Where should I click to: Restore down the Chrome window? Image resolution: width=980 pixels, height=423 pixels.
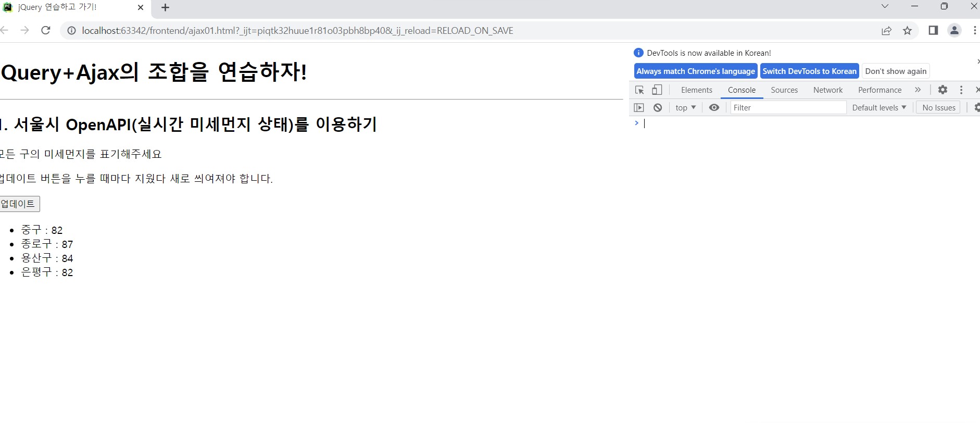pyautogui.click(x=944, y=6)
